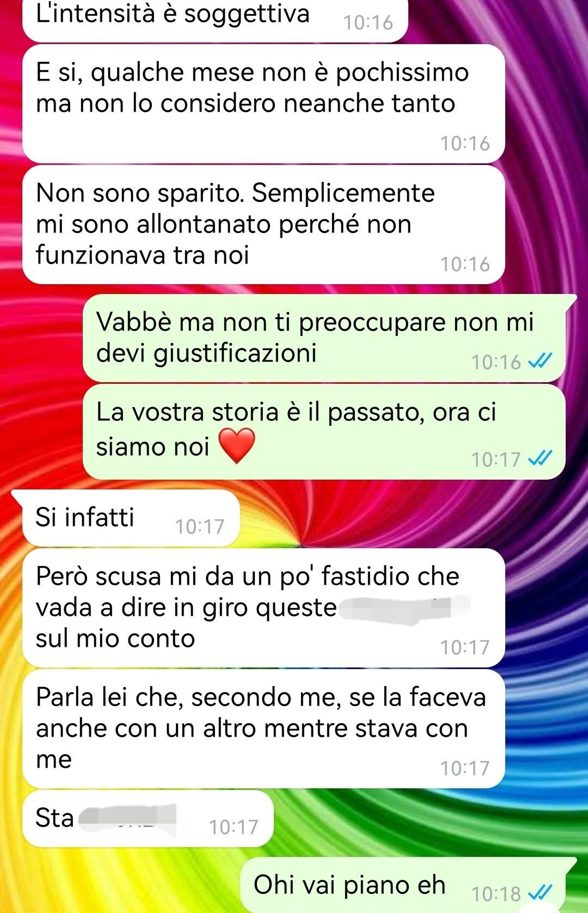This screenshot has width=588, height=913.
Task: Tap the blurred word in 'vada a dire in giro' message
Action: 404,609
